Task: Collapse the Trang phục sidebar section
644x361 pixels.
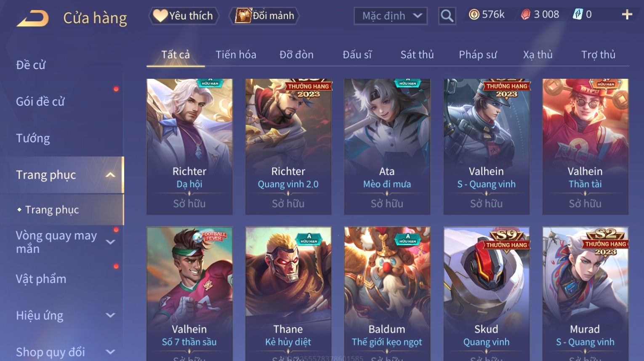Action: [x=110, y=175]
